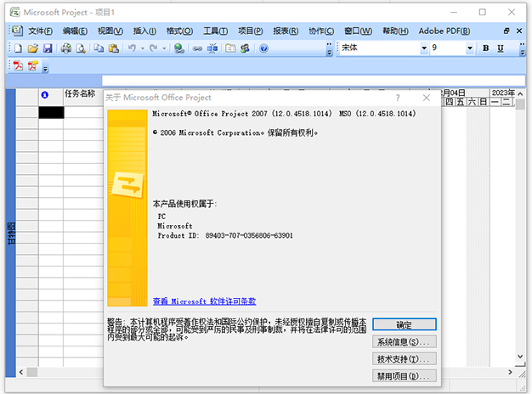The width and height of the screenshot is (532, 394).
Task: Open the 报表(R) menu
Action: (286, 31)
